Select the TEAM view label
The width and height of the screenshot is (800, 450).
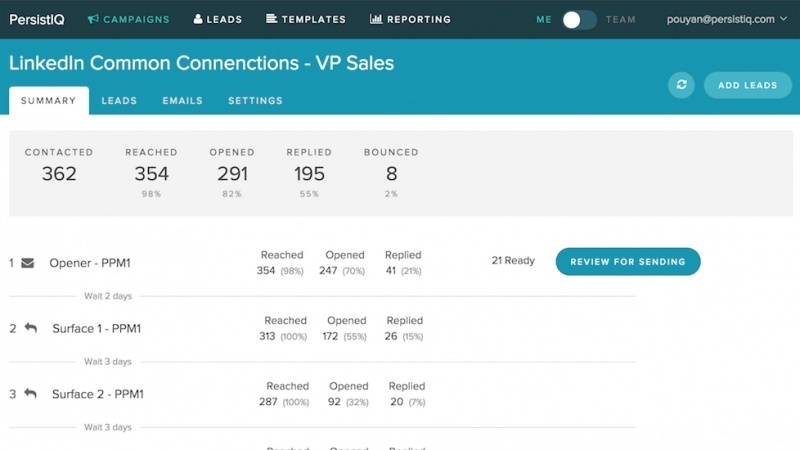(x=620, y=19)
